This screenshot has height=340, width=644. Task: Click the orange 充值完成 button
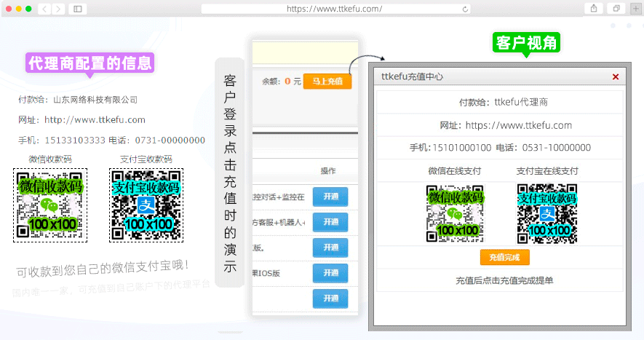point(504,257)
